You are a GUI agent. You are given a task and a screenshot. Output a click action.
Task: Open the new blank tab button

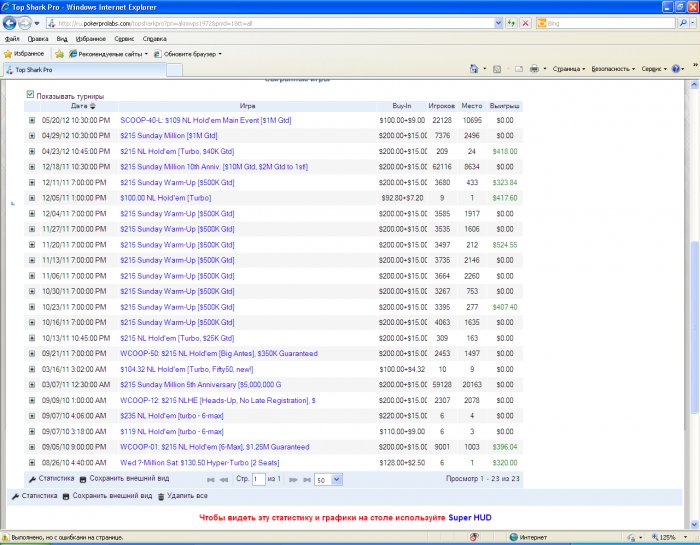coord(174,70)
